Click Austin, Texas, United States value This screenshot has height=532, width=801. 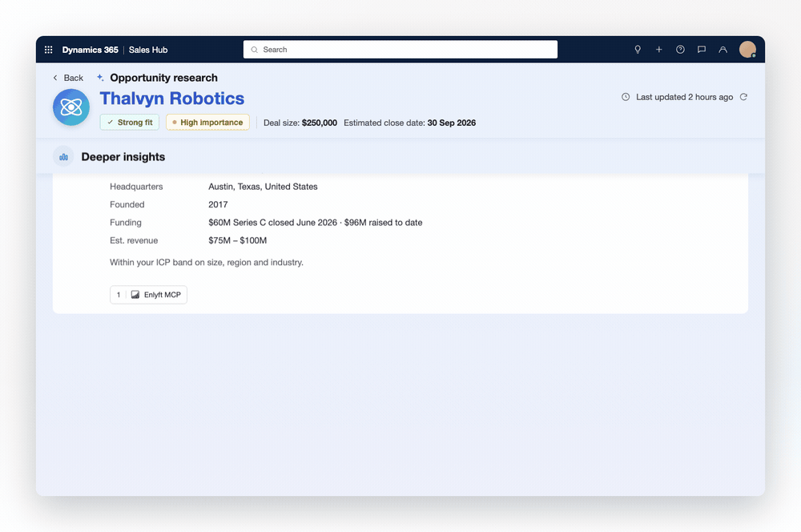(263, 187)
